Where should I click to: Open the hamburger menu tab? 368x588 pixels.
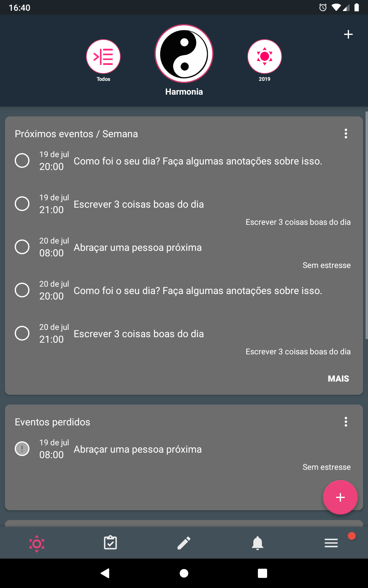coord(331,543)
